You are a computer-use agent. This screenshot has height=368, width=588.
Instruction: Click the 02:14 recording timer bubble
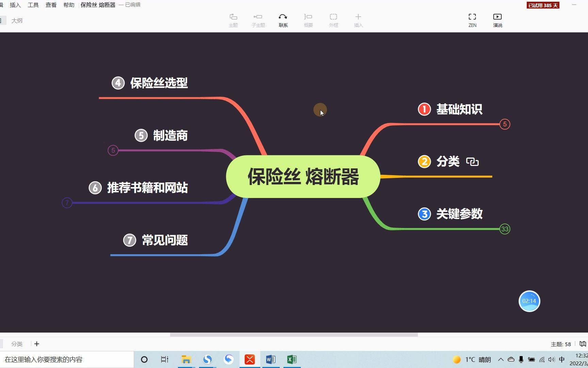coord(529,301)
